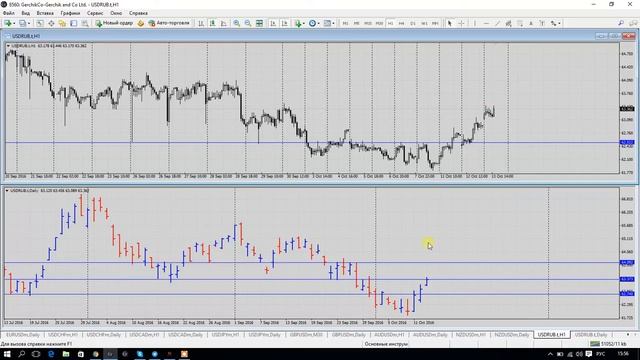Viewport: 640px width, 360px height.
Task: Expand the USDRUB.t,H1 chart title triangle
Action: point(8,46)
